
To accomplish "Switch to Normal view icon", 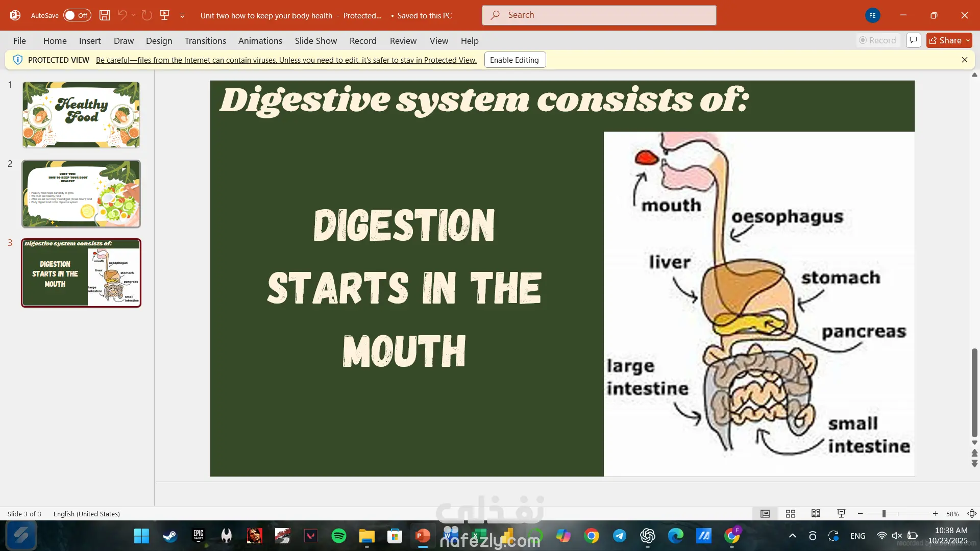I will pyautogui.click(x=765, y=514).
